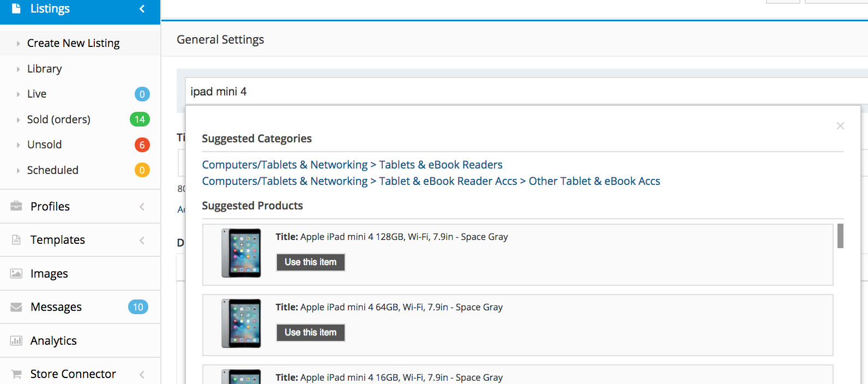This screenshot has height=384, width=868.
Task: Expand the Store Connector chevron
Action: pyautogui.click(x=142, y=374)
